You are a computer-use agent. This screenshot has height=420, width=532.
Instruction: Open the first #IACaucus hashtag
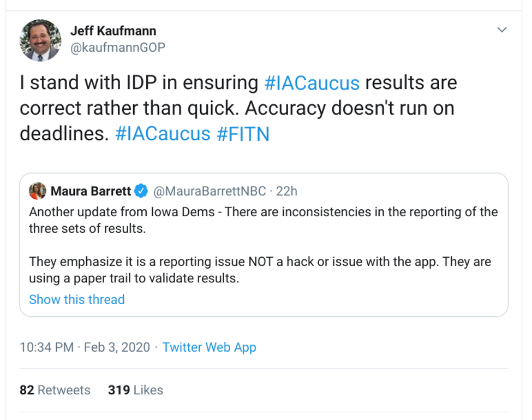click(312, 83)
